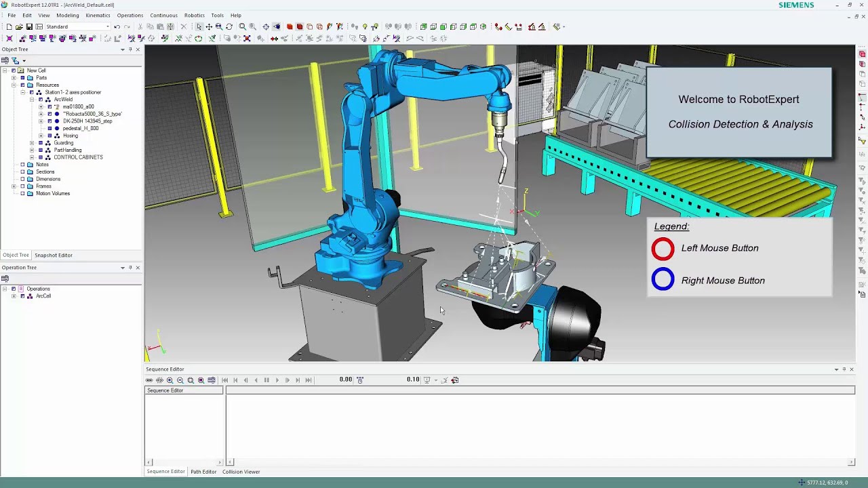Click the New file icon
The height and width of the screenshot is (488, 868).
(9, 26)
